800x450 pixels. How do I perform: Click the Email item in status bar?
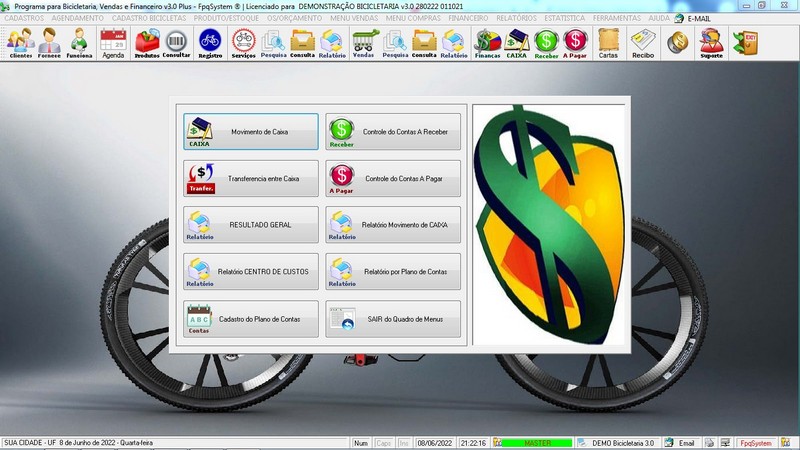[x=680, y=443]
